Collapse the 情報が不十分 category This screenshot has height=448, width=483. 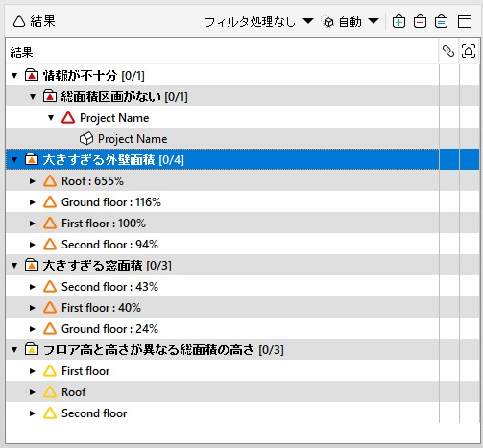pyautogui.click(x=14, y=76)
